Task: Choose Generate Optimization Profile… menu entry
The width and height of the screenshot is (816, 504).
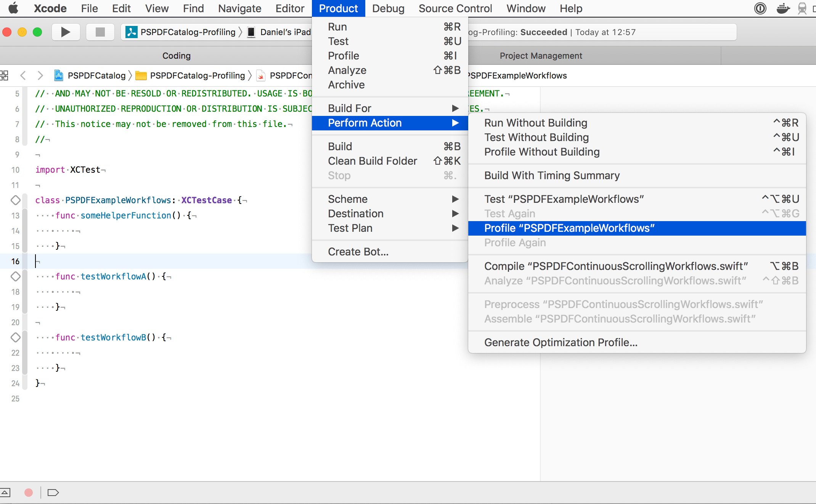Action: (x=561, y=342)
